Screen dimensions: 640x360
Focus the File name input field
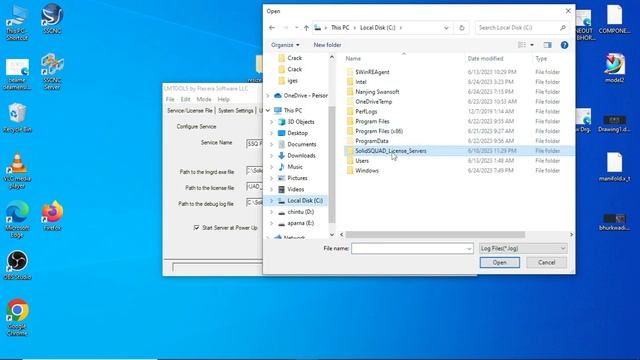(409, 249)
